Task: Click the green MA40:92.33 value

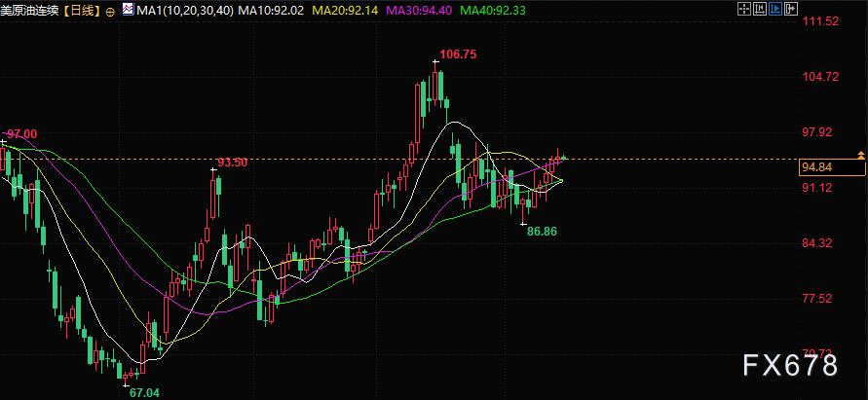Action: pyautogui.click(x=493, y=10)
